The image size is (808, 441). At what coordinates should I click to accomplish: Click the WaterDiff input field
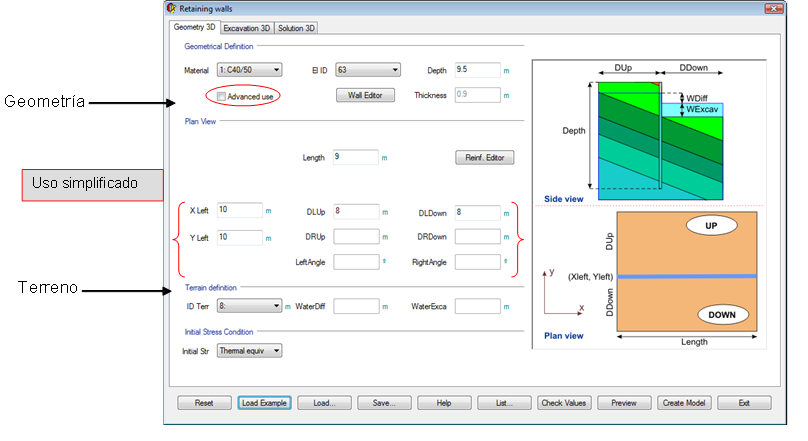point(356,306)
